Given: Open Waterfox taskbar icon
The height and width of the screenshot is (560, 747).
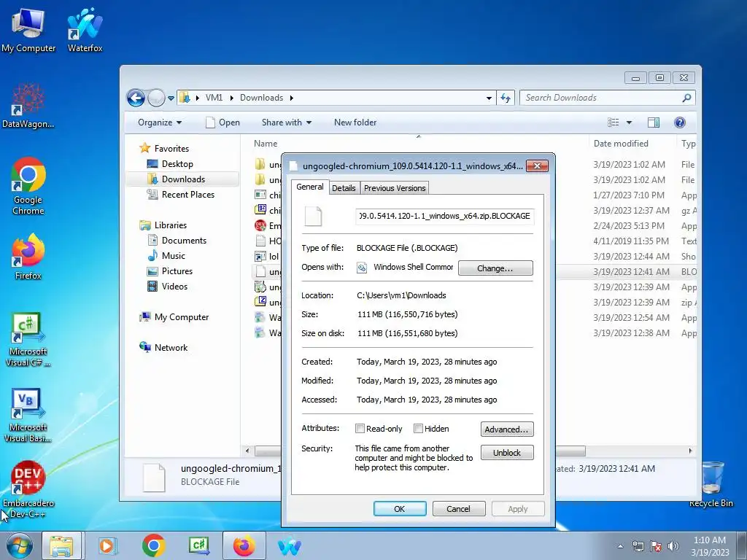Looking at the screenshot, I should pyautogui.click(x=290, y=546).
